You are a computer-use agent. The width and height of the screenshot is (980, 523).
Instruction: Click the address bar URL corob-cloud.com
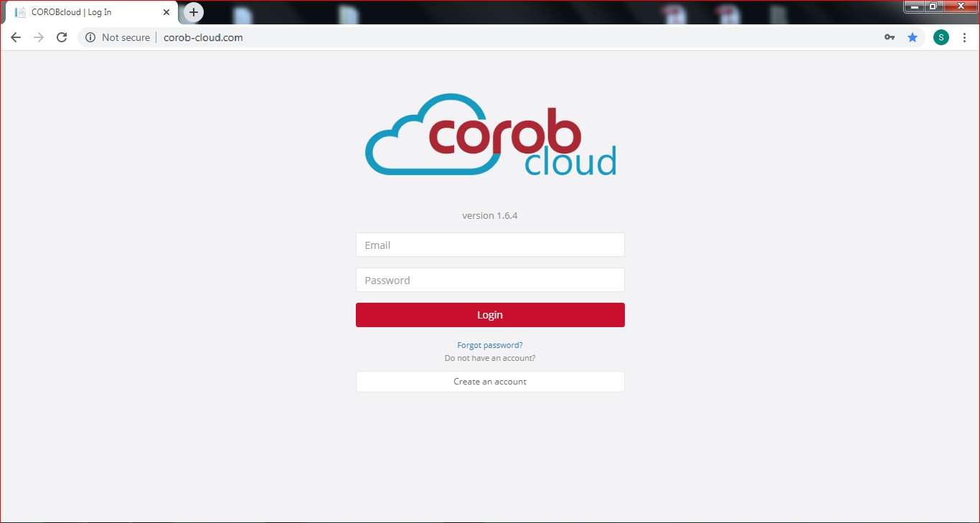click(203, 37)
